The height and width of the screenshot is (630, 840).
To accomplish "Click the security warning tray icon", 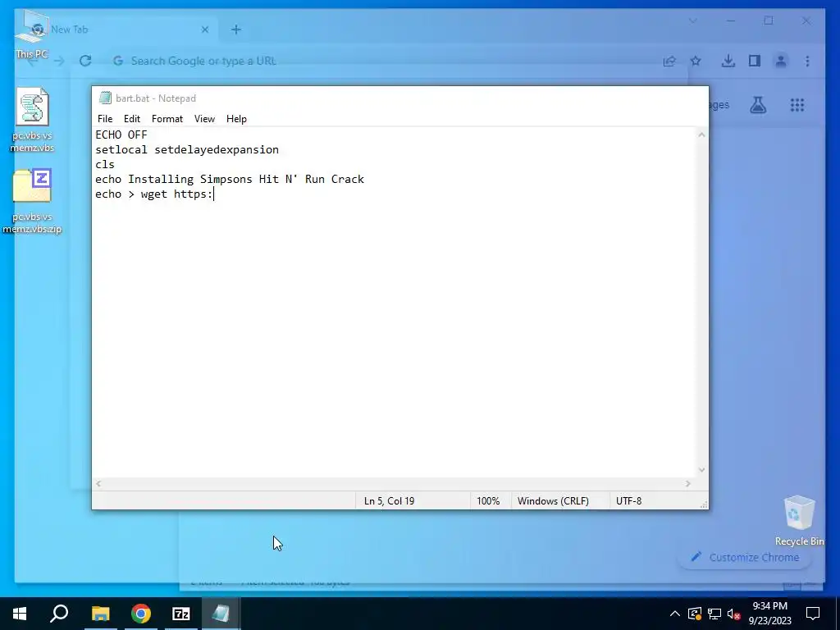I will [694, 614].
